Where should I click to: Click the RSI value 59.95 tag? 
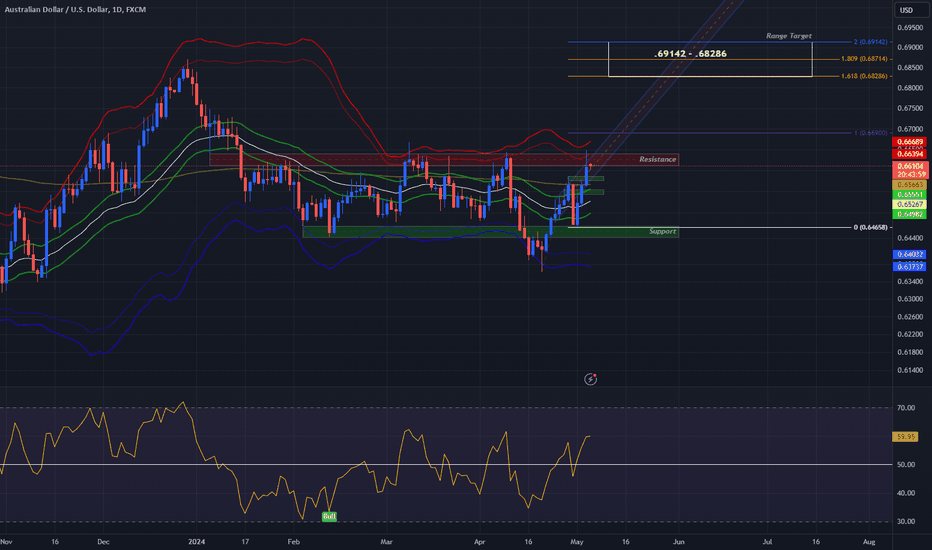(905, 436)
